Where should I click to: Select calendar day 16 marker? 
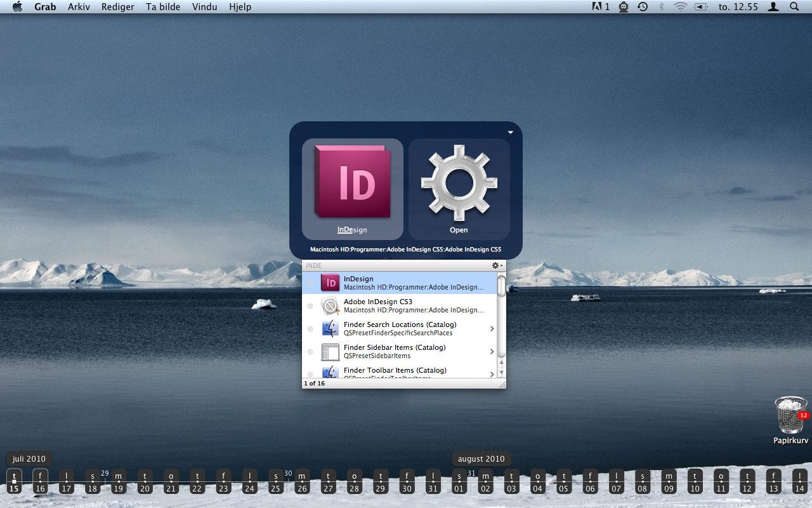[x=40, y=482]
